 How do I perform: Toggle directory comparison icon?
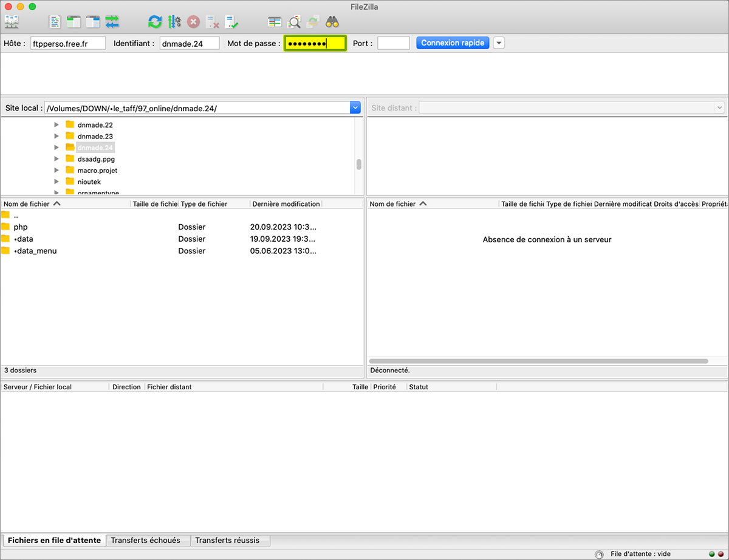(x=294, y=22)
